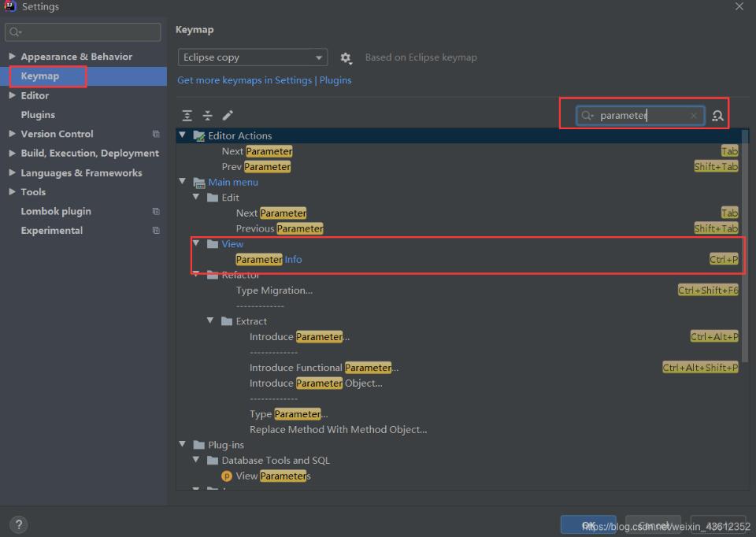Select the Edit Shortcut pencil icon
The width and height of the screenshot is (756, 537).
228,116
